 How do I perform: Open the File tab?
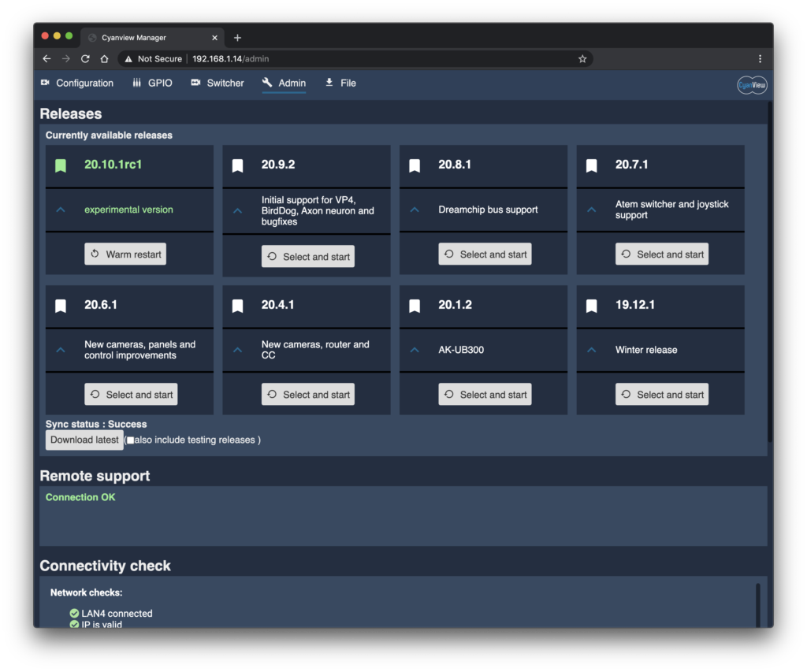point(340,83)
